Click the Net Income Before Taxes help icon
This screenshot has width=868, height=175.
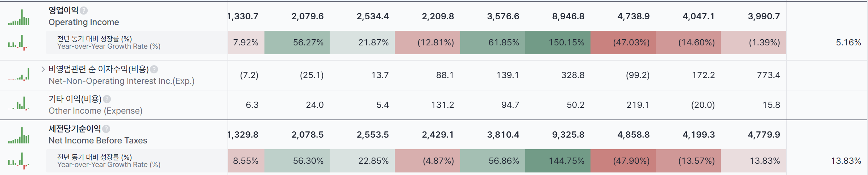(106, 129)
